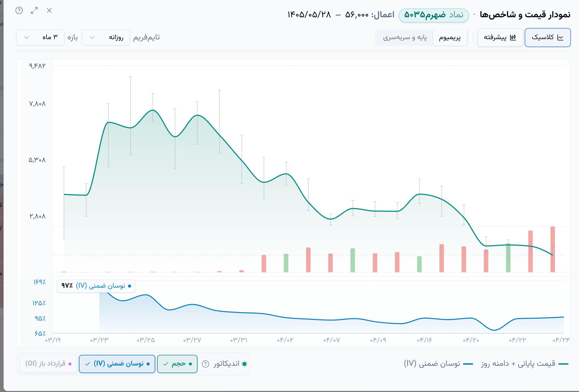Expand chart to fullscreen with arrows icon

pyautogui.click(x=34, y=11)
